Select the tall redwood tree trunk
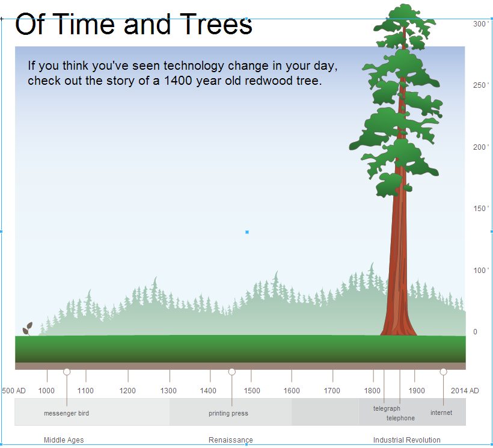This screenshot has height=448, width=493. pyautogui.click(x=399, y=251)
